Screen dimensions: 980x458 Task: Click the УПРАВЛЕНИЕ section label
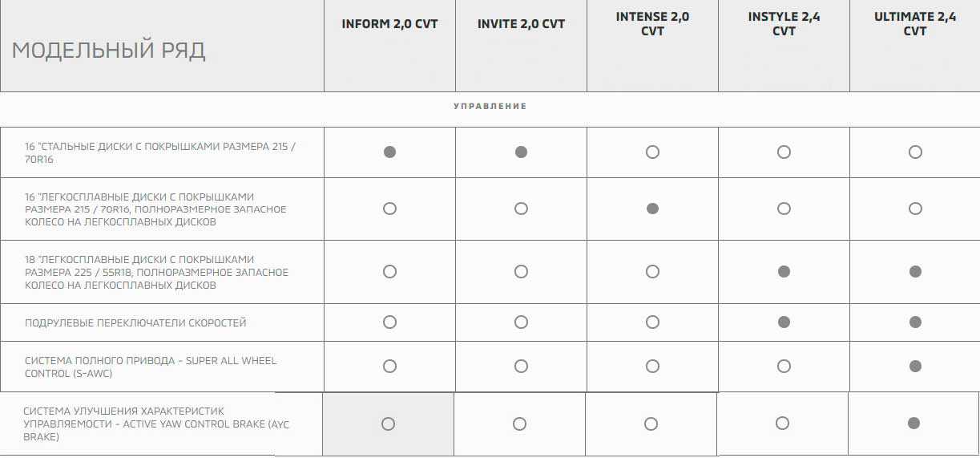[x=490, y=106]
